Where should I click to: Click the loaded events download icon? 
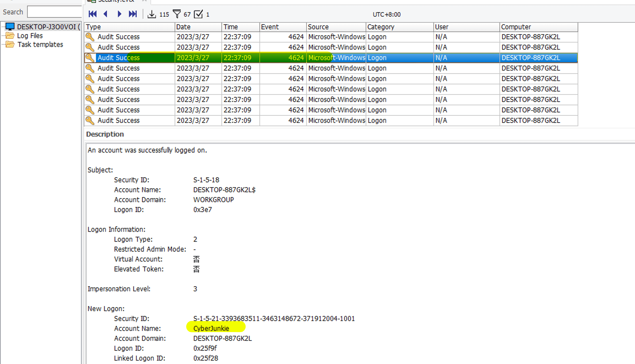coord(151,14)
